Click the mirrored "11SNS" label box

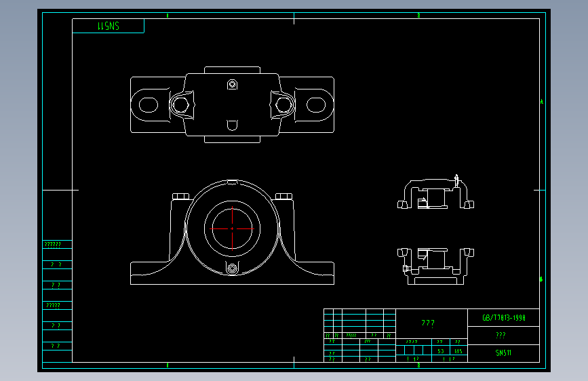(x=108, y=26)
